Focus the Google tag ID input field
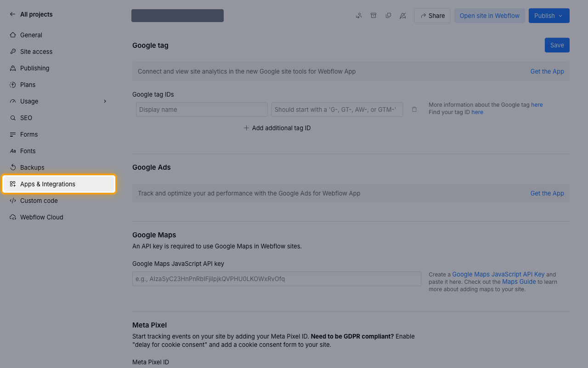 coord(337,109)
